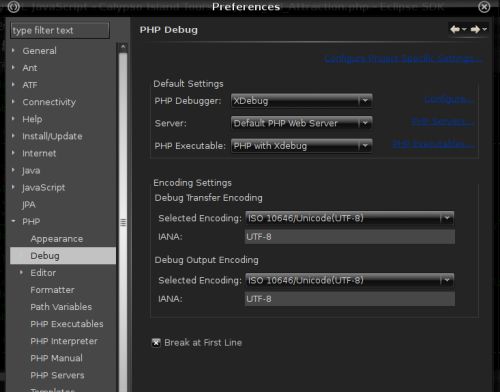Expand the Connectivity tree node arrow
Image resolution: width=500 pixels, height=392 pixels.
click(13, 101)
